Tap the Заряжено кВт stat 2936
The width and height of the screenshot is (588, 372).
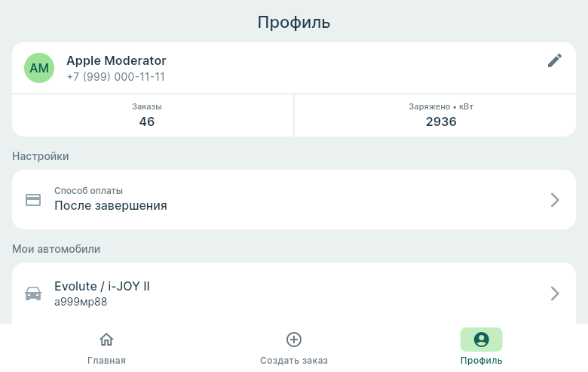coord(441,115)
